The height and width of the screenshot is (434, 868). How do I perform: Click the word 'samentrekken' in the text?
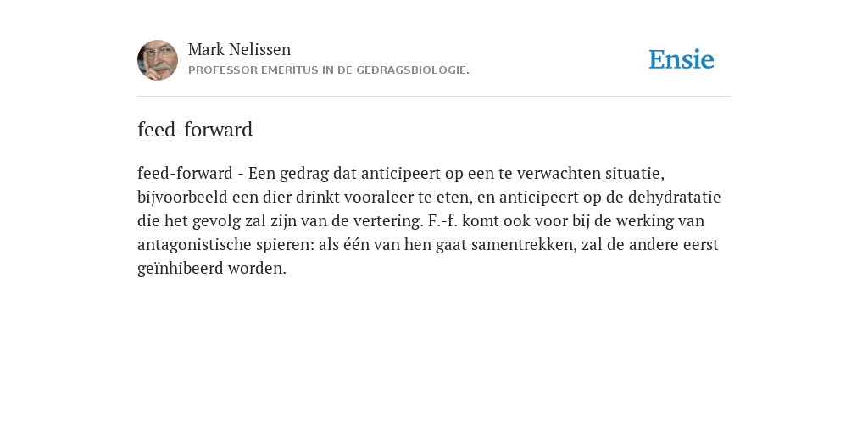[x=524, y=245]
